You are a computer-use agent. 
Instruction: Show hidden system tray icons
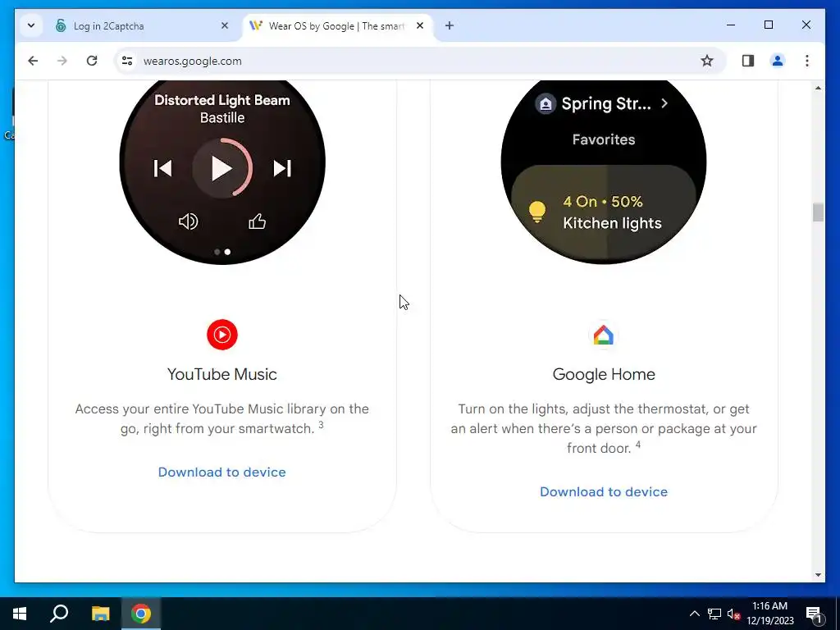pos(694,614)
